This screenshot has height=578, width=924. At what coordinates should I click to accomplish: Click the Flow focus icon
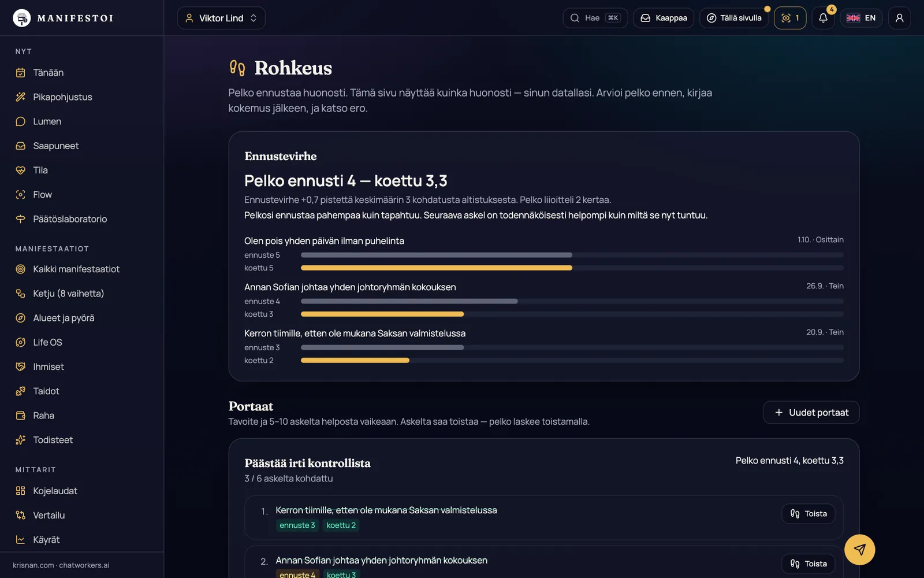pos(21,195)
